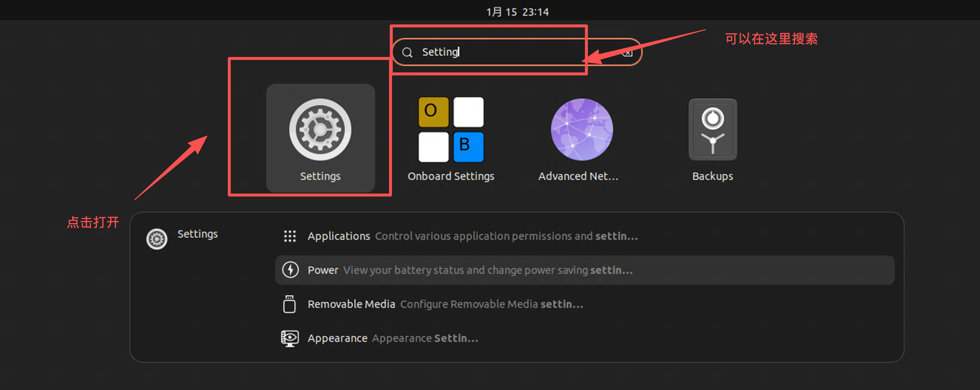Click the Removable Media USB icon
980x390 pixels.
click(290, 304)
